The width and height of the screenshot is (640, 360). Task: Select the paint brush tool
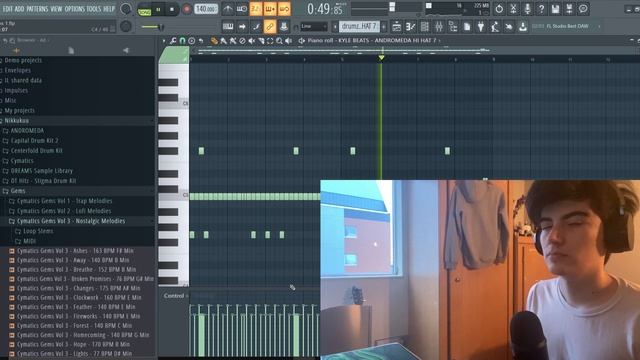(x=223, y=41)
